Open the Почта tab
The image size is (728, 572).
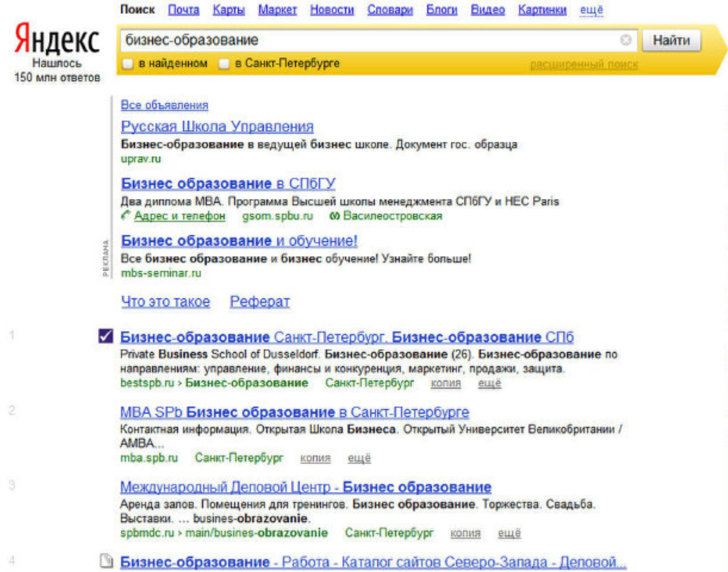(183, 10)
